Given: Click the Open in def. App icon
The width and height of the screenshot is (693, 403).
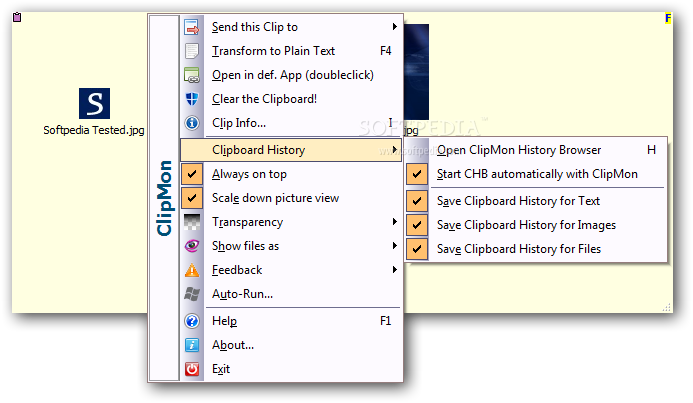Looking at the screenshot, I should [x=192, y=75].
